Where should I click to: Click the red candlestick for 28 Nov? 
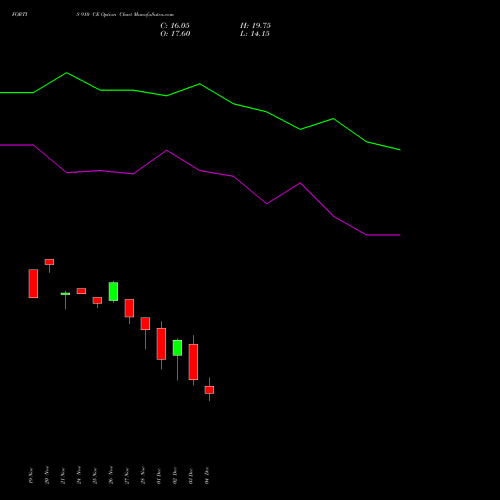coord(145,323)
